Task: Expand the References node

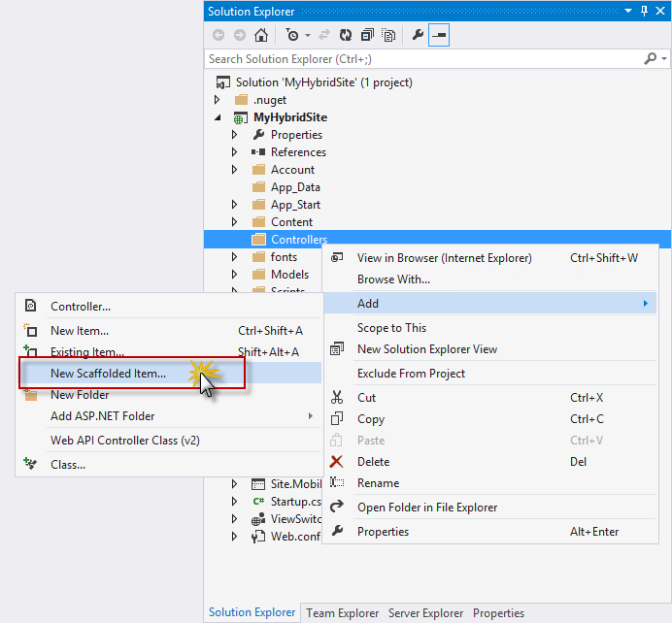Action: 234,152
